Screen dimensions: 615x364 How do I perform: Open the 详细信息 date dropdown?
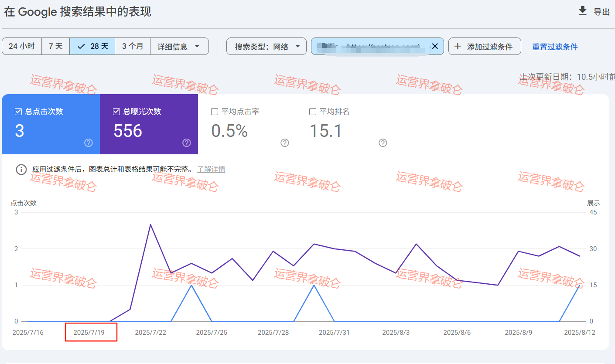click(179, 46)
